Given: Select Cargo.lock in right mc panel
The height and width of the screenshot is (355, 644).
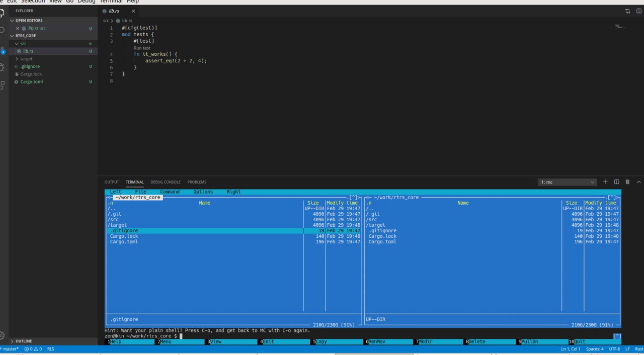Looking at the screenshot, I should pyautogui.click(x=493, y=236).
